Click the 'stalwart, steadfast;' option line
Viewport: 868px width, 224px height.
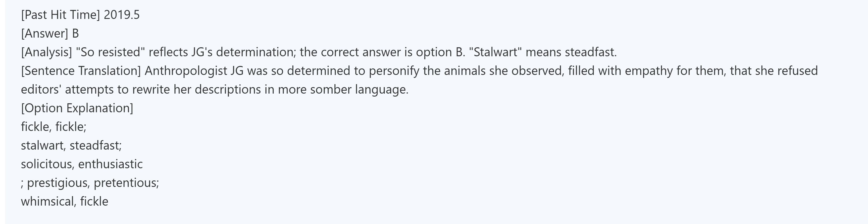[71, 145]
